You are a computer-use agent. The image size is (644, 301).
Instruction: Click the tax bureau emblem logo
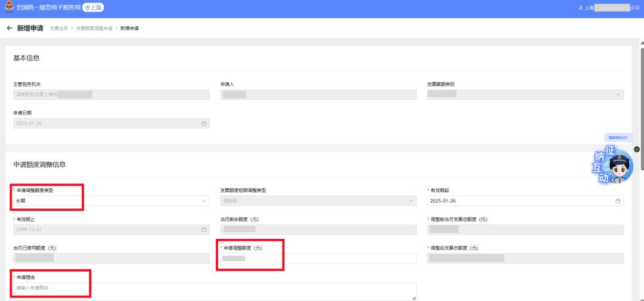[x=8, y=7]
